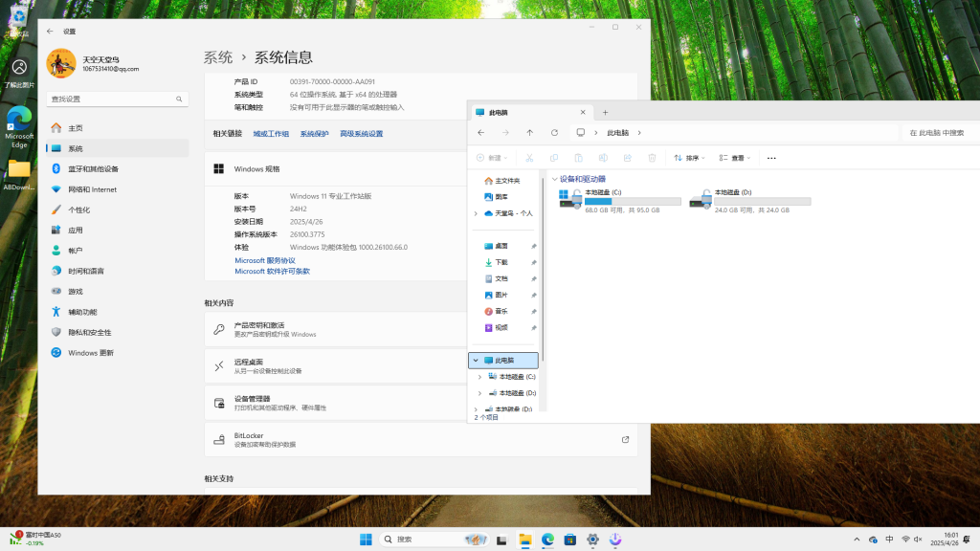Open 蓝牙和其他设备 in Settings sidebar
This screenshot has height=551, width=980.
118,168
